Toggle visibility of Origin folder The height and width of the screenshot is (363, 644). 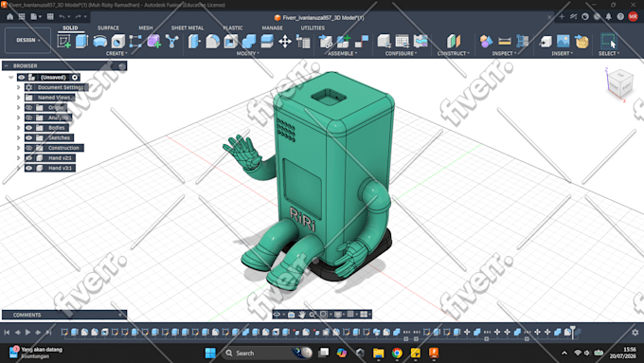pyautogui.click(x=28, y=108)
